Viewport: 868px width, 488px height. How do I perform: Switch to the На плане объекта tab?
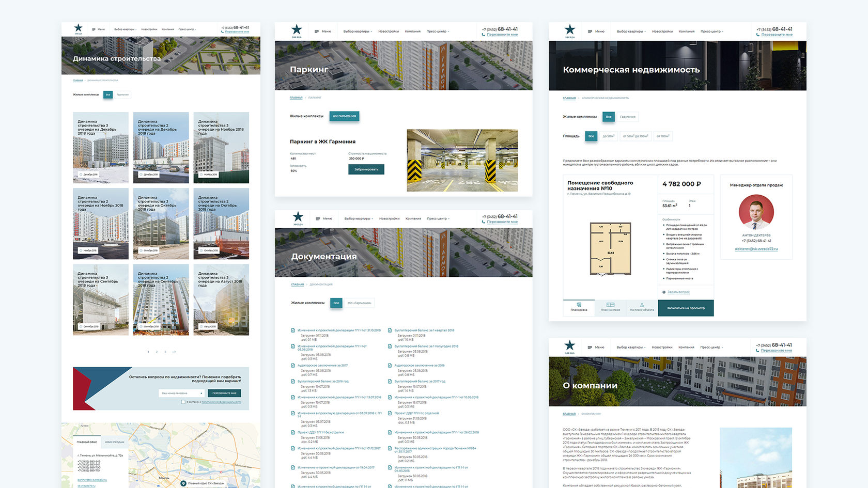[x=642, y=307]
